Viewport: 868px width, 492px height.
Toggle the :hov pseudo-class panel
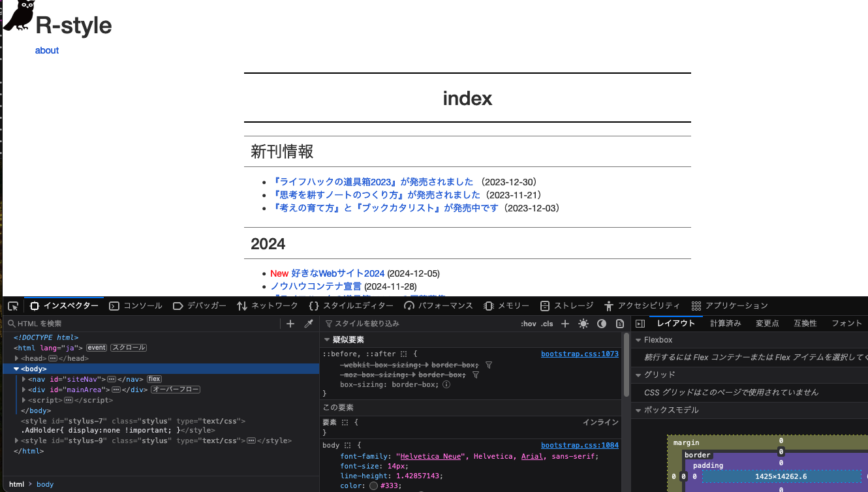pyautogui.click(x=528, y=324)
